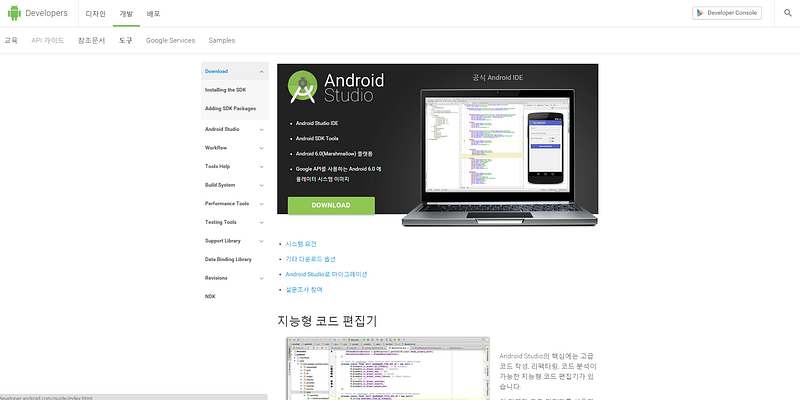
Task: Open the 설문조사 참여 link
Action: [304, 289]
